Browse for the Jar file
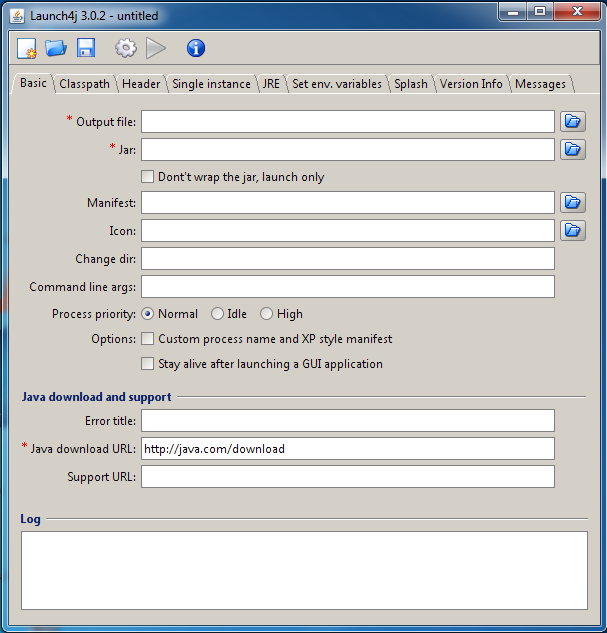Image resolution: width=607 pixels, height=633 pixels. 573,149
